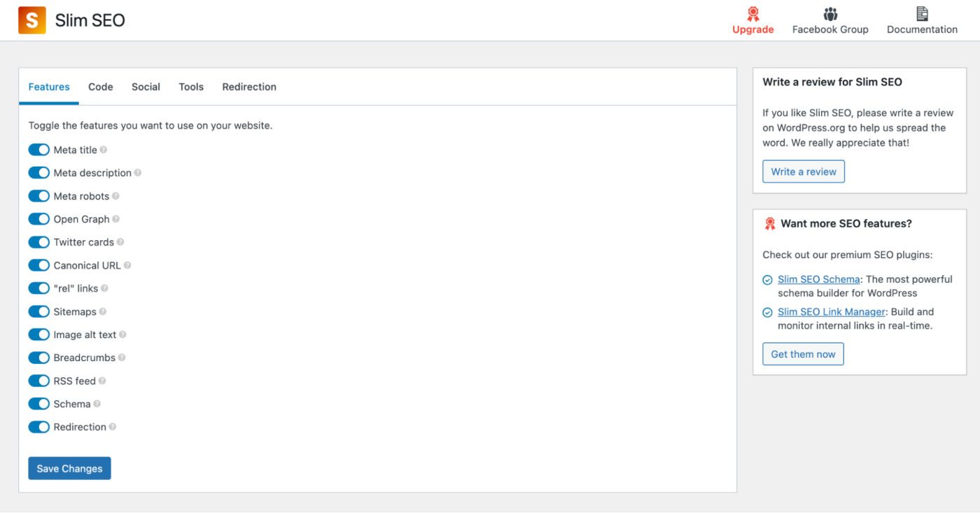This screenshot has height=513, width=980.
Task: Click the Upgrade text link
Action: (x=753, y=29)
